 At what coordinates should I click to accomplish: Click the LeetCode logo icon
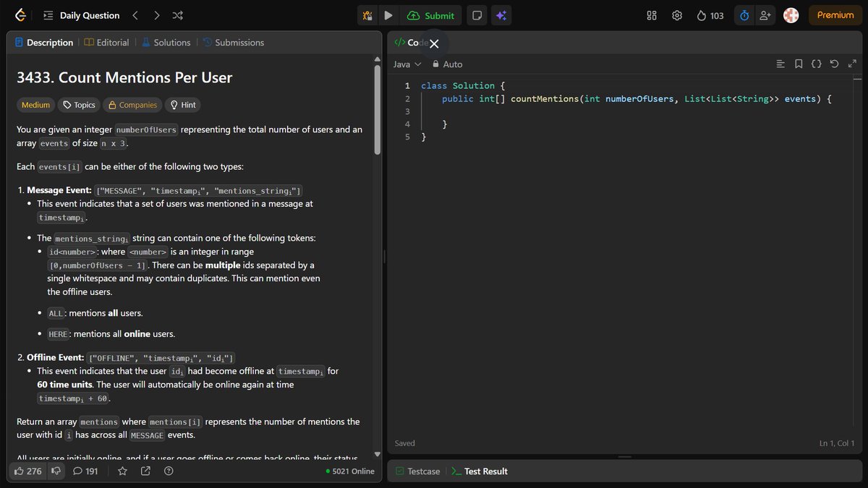tap(20, 15)
